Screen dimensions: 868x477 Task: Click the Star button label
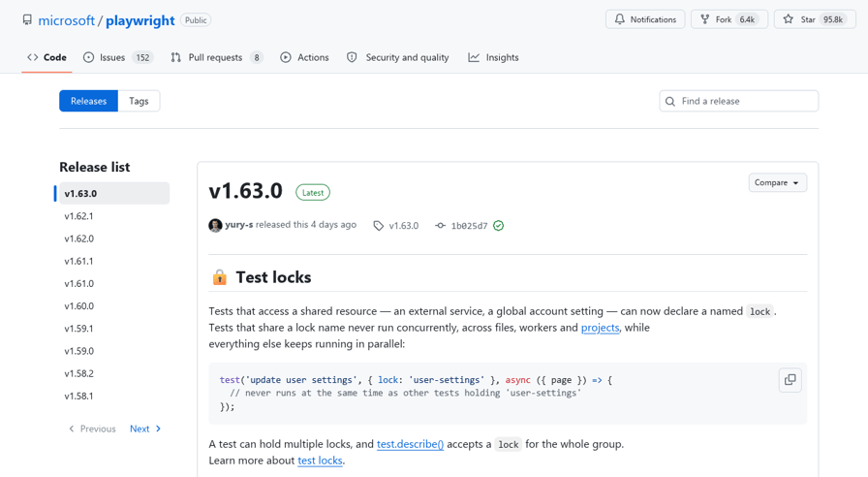(808, 19)
